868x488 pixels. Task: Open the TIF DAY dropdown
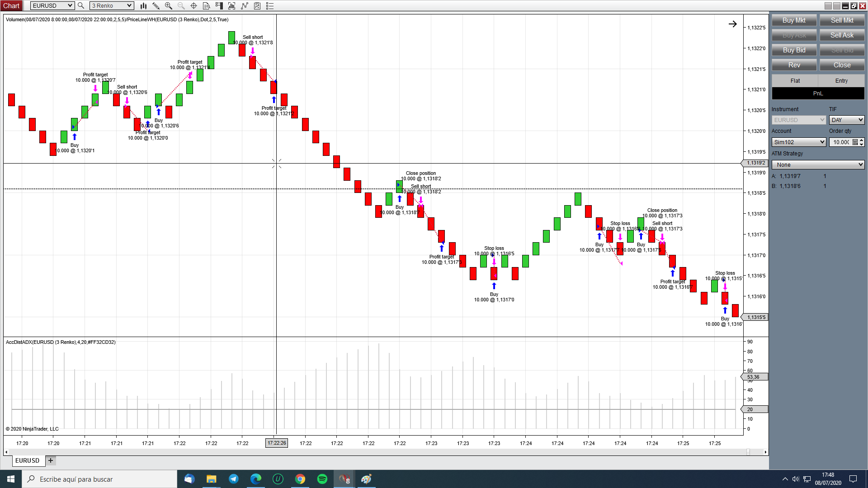847,120
